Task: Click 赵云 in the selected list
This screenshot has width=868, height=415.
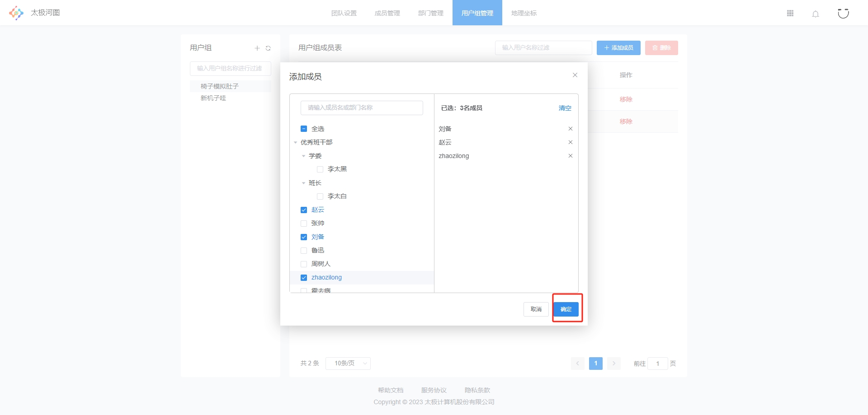Action: click(x=445, y=142)
